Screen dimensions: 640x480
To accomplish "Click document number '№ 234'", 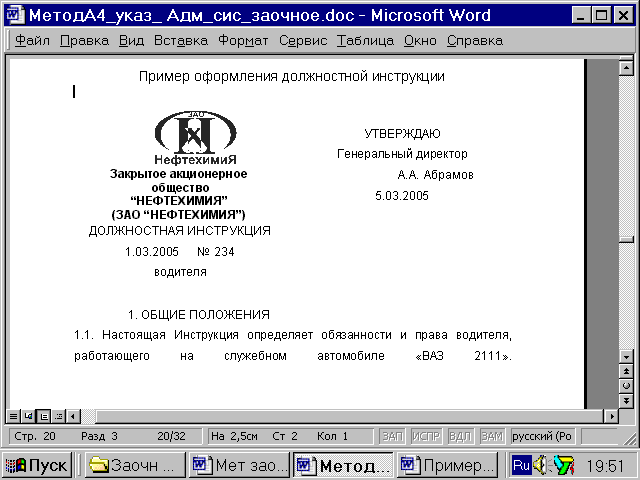I will [216, 252].
